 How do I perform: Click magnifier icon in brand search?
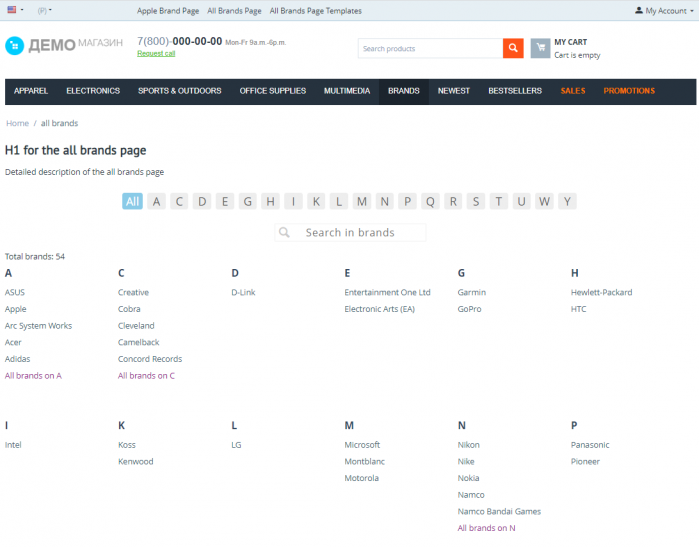click(284, 233)
